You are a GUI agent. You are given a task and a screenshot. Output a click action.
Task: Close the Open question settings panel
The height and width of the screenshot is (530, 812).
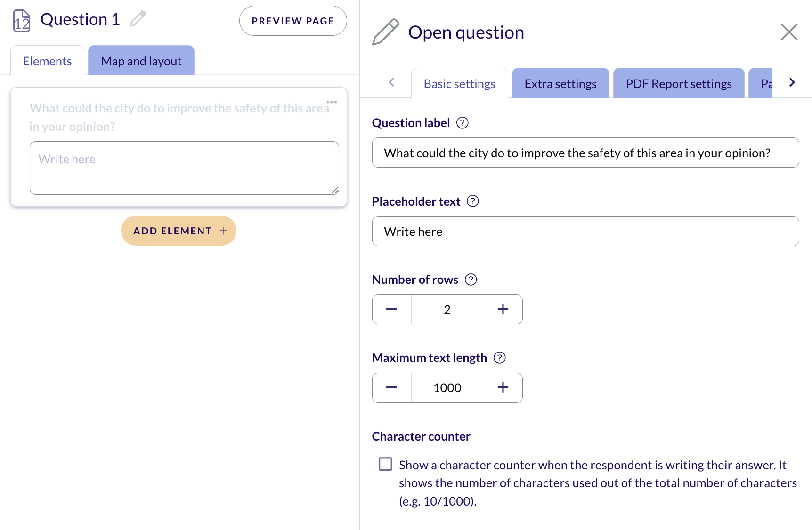click(789, 32)
